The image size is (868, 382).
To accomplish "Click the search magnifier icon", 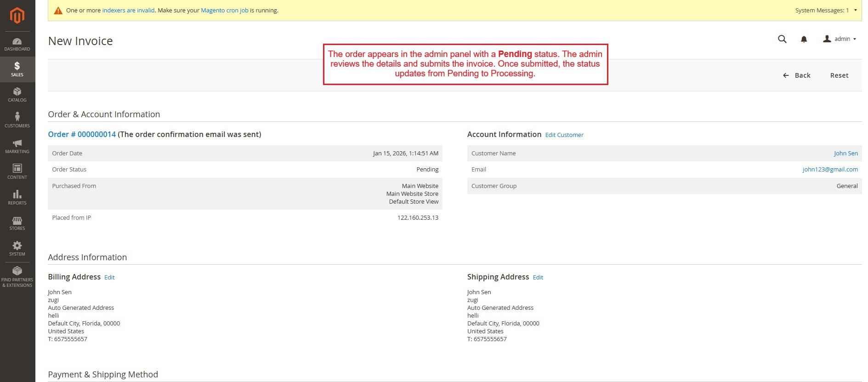I will click(782, 39).
